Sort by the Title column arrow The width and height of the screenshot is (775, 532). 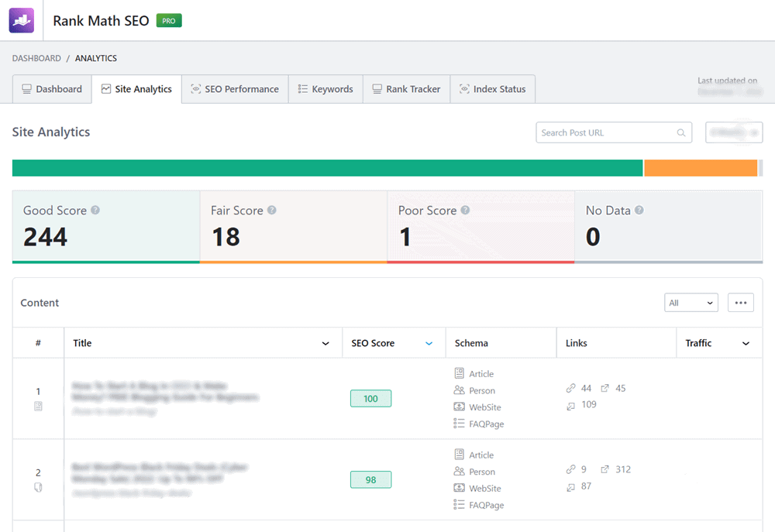point(325,343)
